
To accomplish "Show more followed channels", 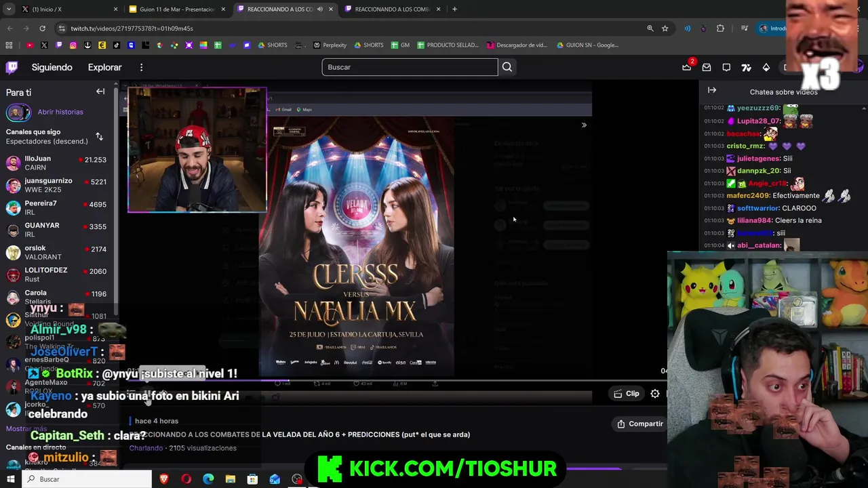I will click(x=26, y=428).
